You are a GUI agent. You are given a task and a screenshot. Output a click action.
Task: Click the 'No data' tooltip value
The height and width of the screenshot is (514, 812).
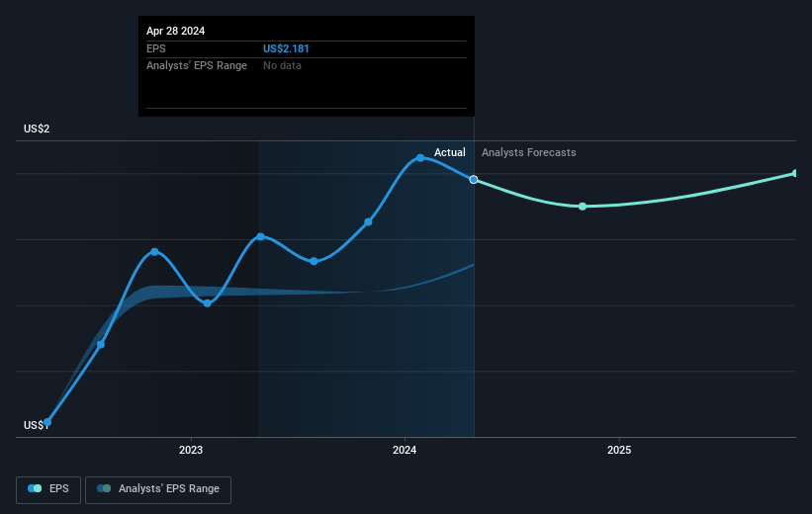point(282,66)
